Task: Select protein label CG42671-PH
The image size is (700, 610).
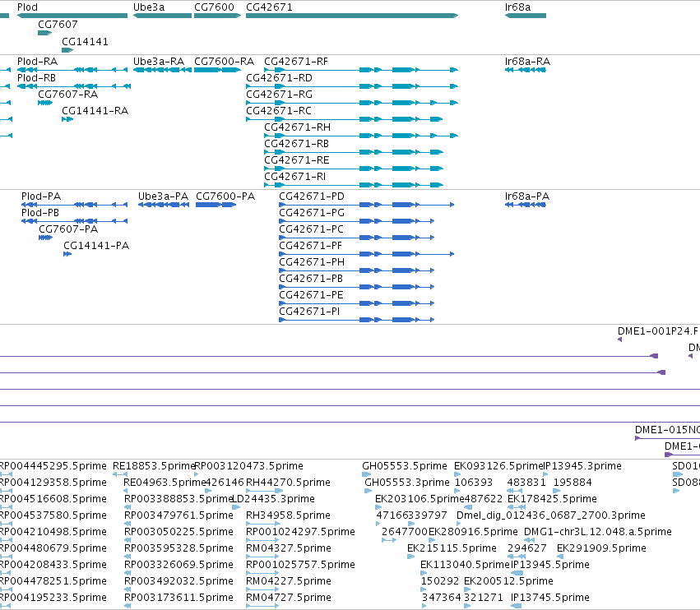Action: coord(312,262)
